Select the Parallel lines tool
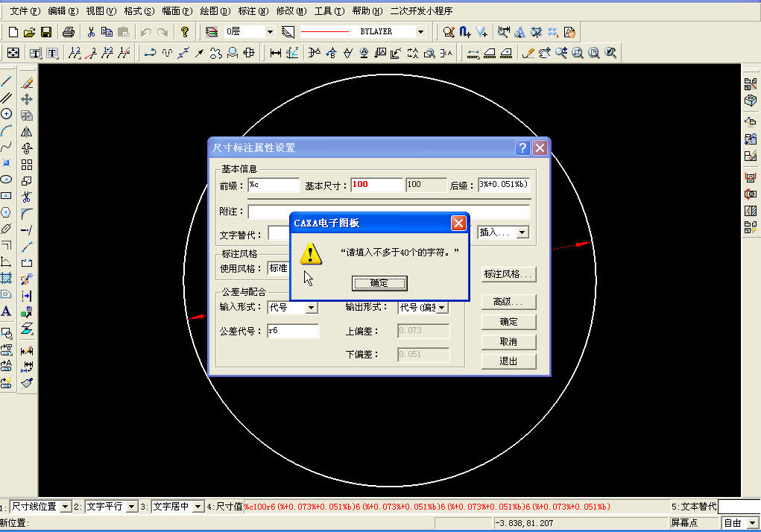 [6, 98]
